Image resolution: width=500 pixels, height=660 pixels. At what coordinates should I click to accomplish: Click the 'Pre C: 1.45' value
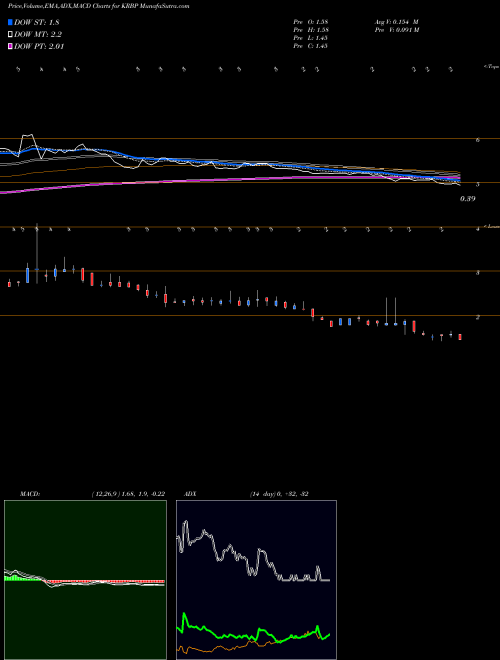310,46
